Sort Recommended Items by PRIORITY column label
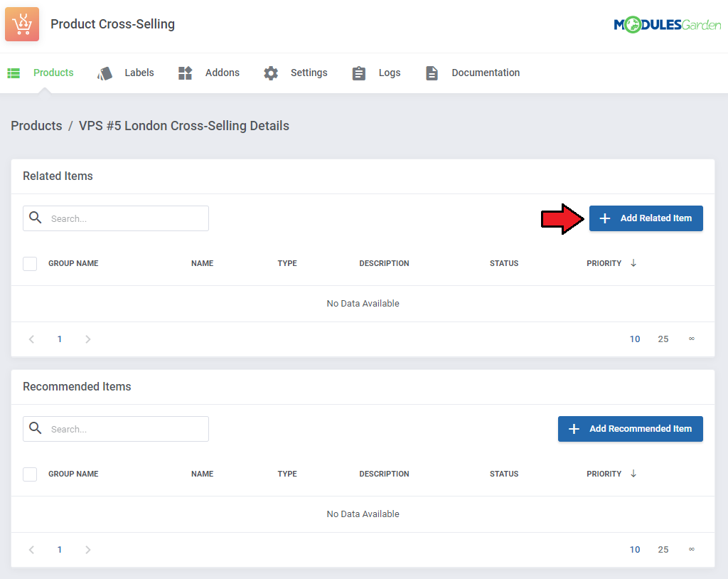The image size is (728, 579). pyautogui.click(x=604, y=474)
